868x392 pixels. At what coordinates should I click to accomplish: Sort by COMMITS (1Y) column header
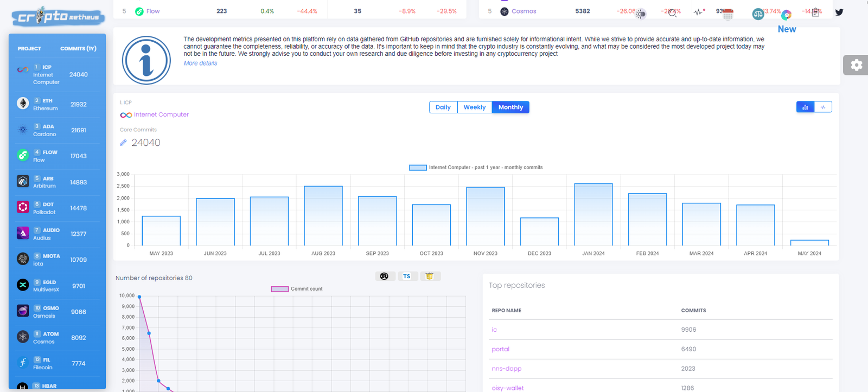tap(78, 49)
